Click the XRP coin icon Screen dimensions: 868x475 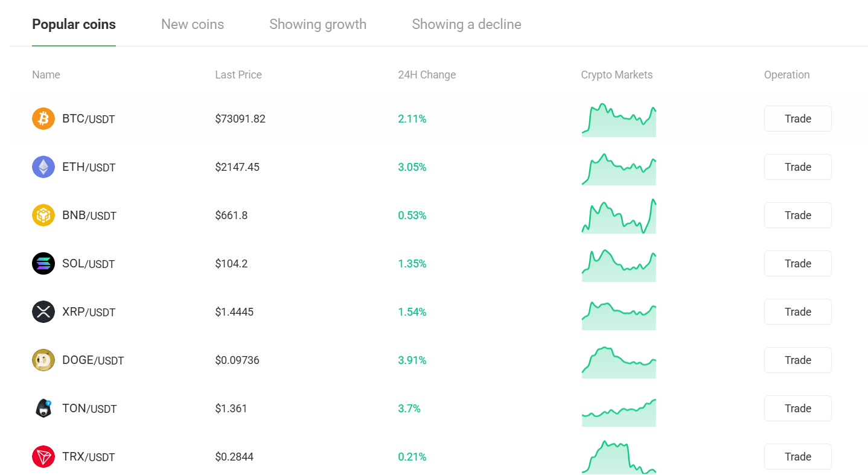point(43,311)
